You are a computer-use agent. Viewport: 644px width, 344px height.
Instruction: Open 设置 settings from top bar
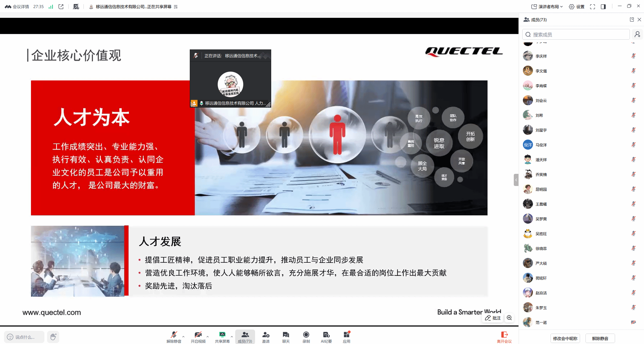coord(577,7)
